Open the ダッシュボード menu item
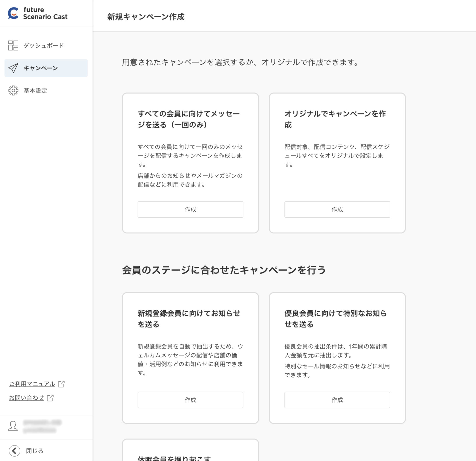Viewport: 476px width, 461px height. pos(43,45)
